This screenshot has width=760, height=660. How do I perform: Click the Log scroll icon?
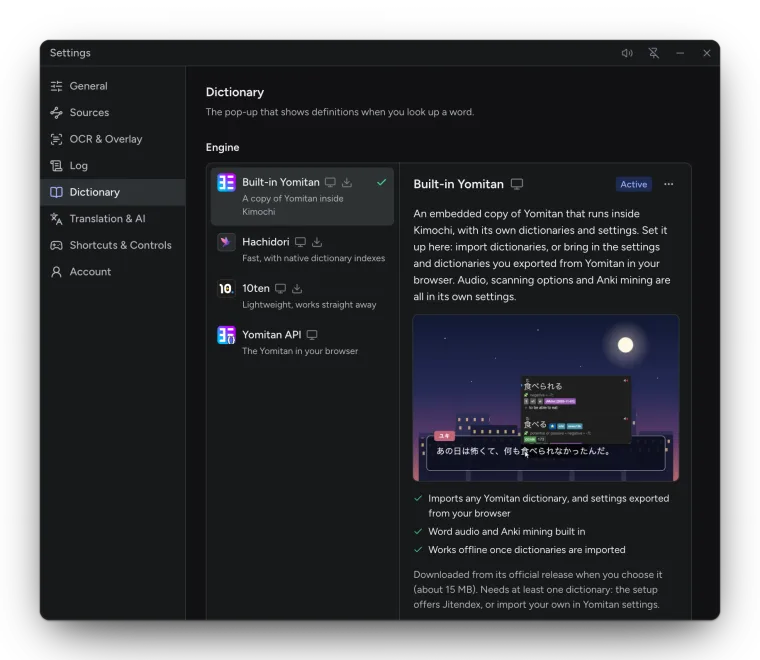point(56,166)
